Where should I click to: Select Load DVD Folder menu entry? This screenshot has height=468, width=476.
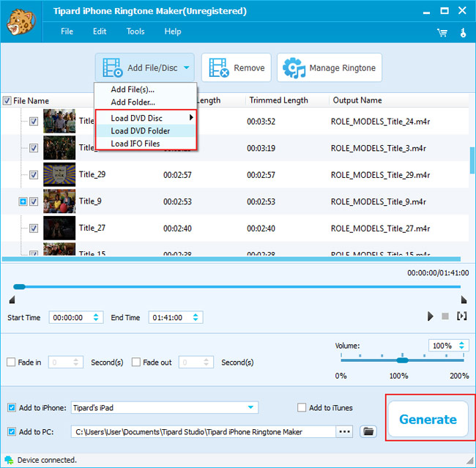click(x=146, y=131)
